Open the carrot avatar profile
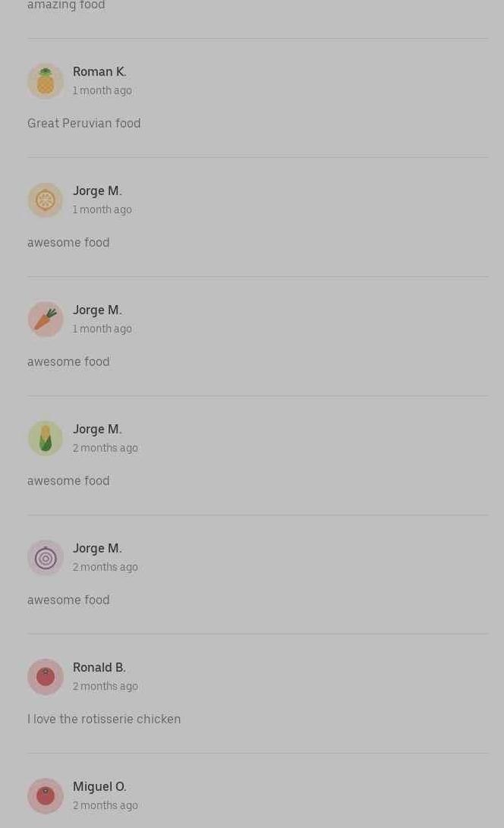The width and height of the screenshot is (504, 828). [46, 320]
